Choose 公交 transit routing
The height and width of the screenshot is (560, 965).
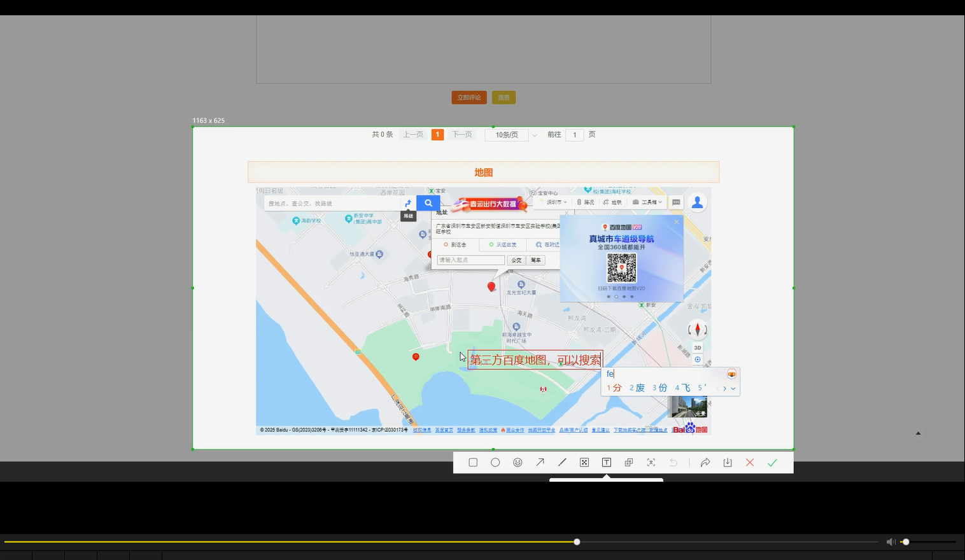[516, 260]
